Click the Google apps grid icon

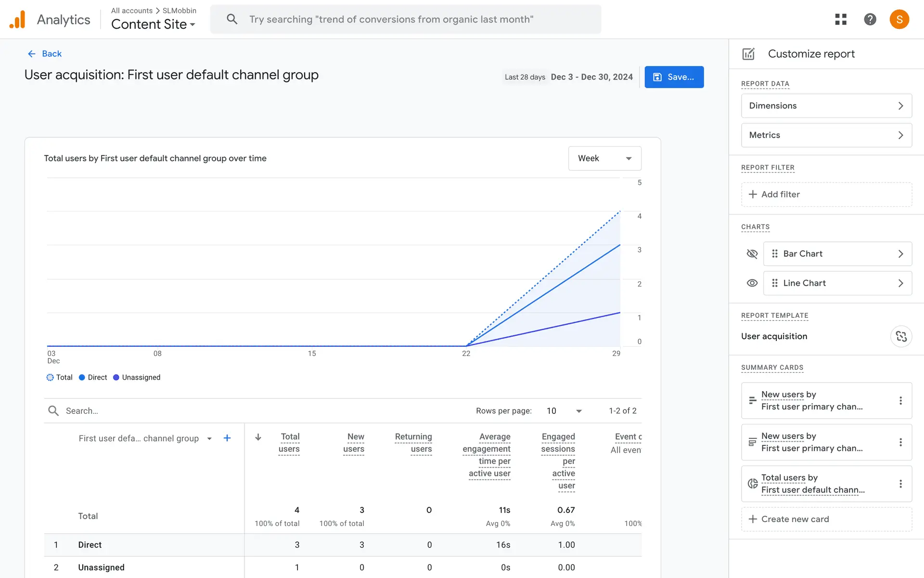point(841,19)
